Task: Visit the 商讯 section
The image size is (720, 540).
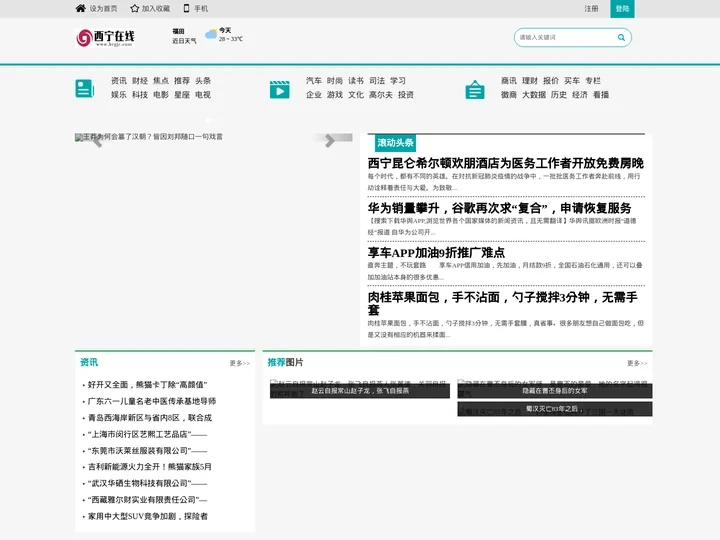Action: click(x=509, y=81)
